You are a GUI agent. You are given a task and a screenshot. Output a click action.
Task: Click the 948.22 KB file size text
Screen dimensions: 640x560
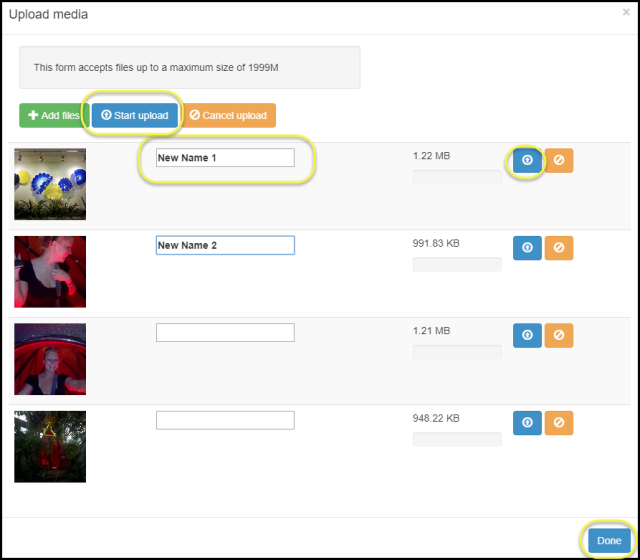(436, 419)
